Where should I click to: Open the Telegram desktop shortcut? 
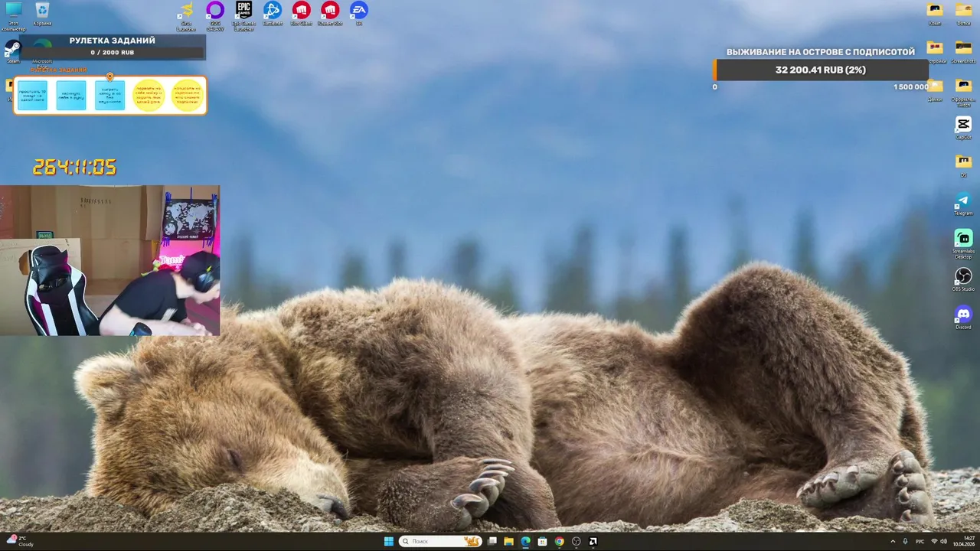click(963, 204)
